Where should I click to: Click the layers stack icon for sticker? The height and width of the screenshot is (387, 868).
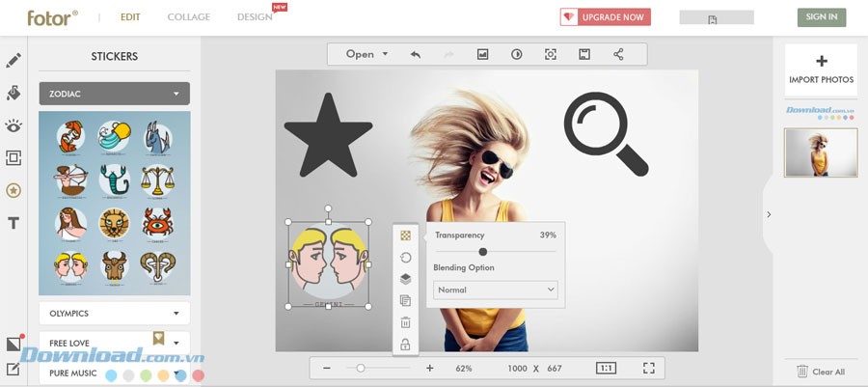coord(405,279)
